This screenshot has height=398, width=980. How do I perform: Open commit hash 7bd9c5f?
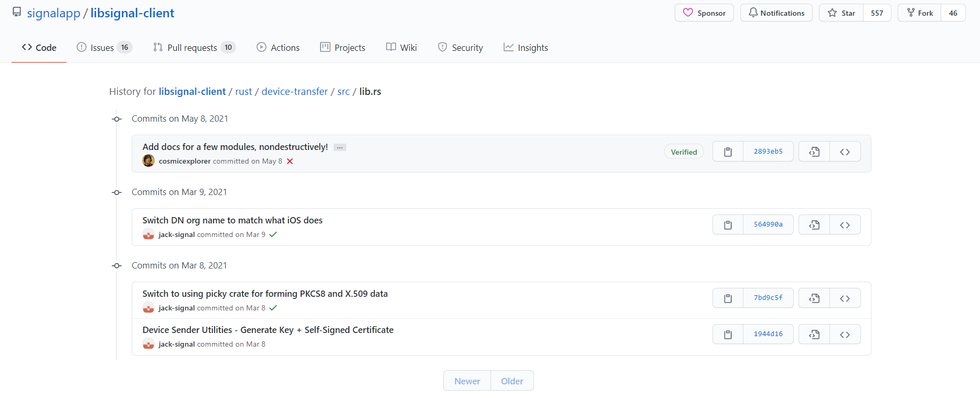(x=768, y=298)
